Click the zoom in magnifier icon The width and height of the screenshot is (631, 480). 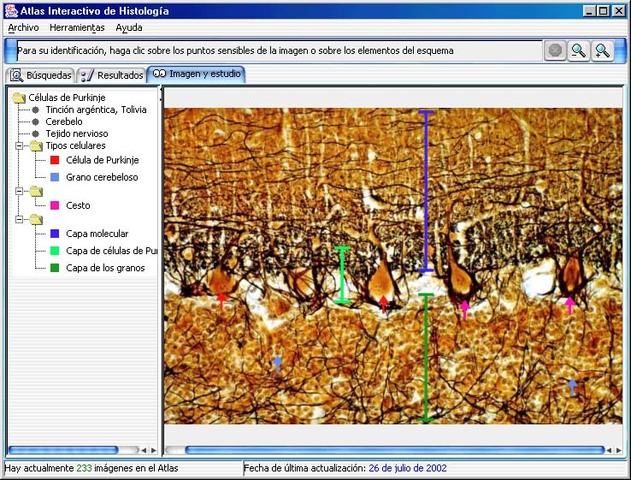(602, 51)
